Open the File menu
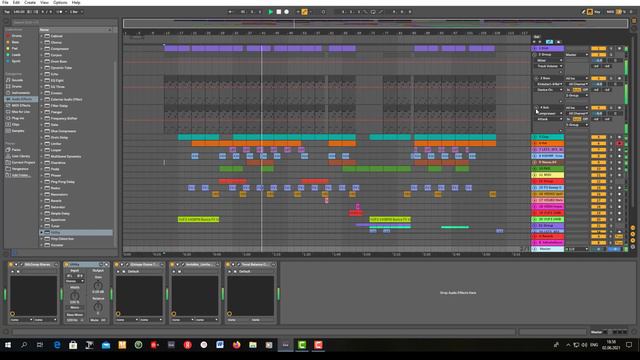Screen dimensions: 640x360 tap(5, 2)
